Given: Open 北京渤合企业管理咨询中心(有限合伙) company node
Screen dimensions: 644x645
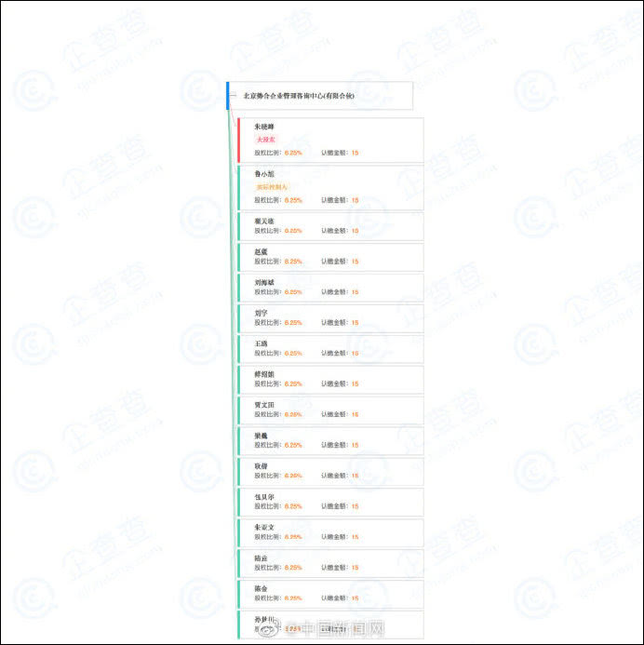Looking at the screenshot, I should pos(298,96).
